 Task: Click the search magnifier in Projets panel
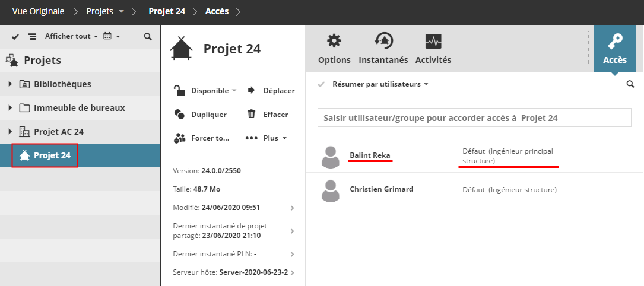click(148, 37)
